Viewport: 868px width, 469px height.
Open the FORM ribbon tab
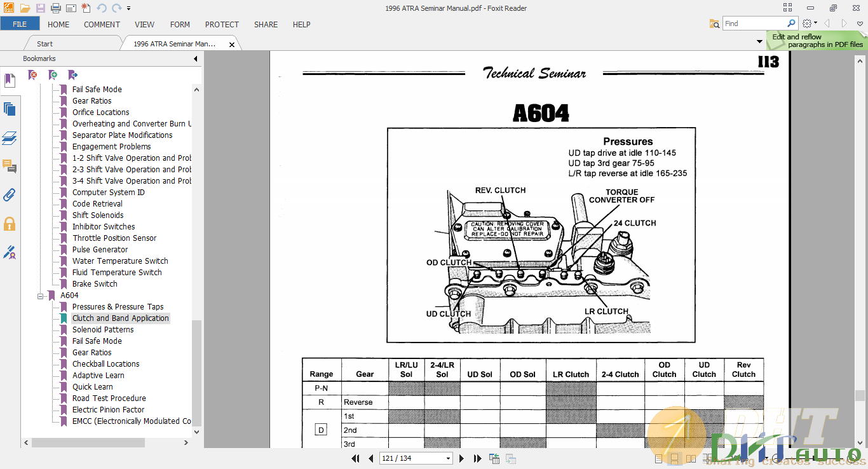pos(180,24)
